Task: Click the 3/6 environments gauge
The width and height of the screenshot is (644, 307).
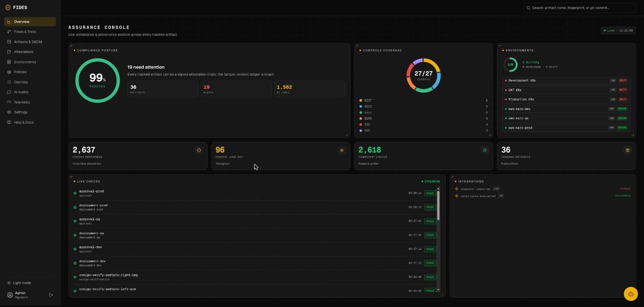Action: pyautogui.click(x=510, y=65)
